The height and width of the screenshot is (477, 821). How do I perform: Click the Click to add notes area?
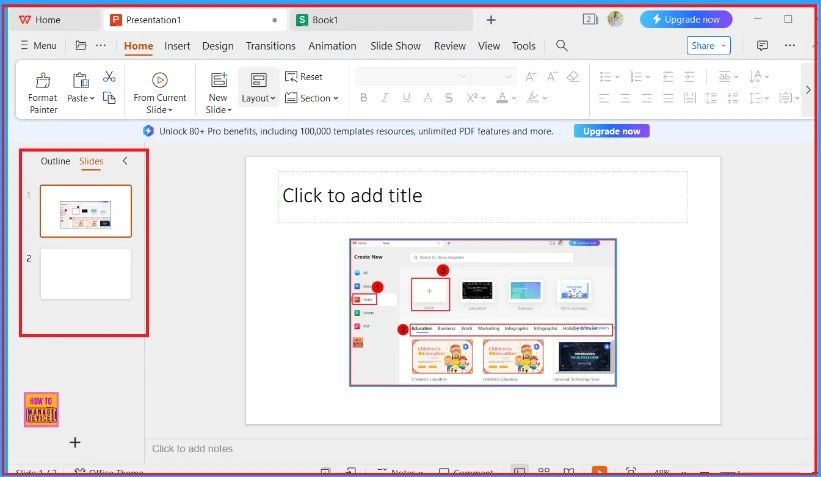tap(192, 449)
